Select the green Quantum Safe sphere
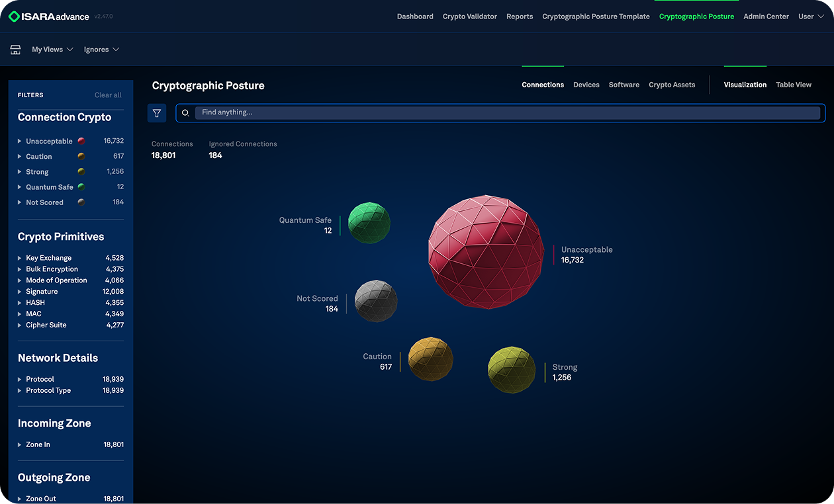The height and width of the screenshot is (504, 834). pos(369,223)
